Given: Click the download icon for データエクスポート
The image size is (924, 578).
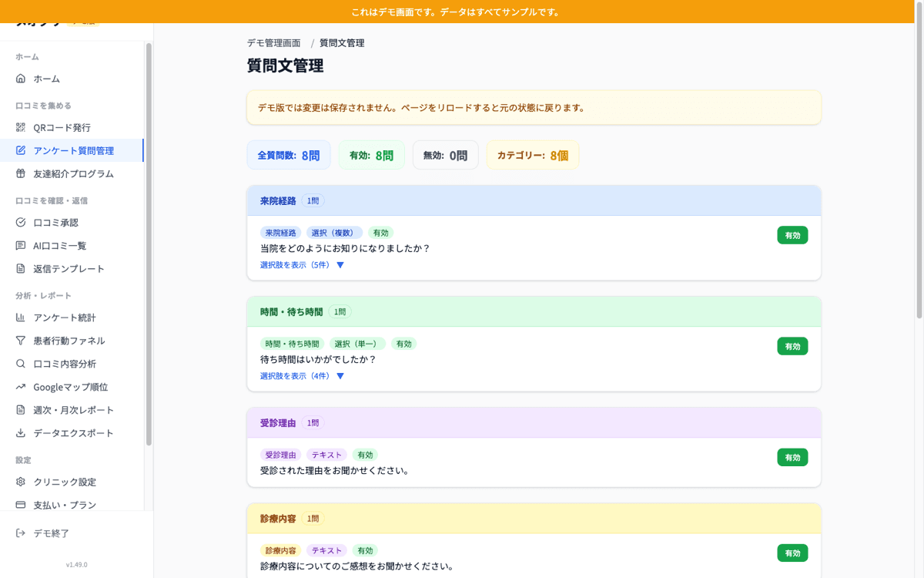Looking at the screenshot, I should pyautogui.click(x=21, y=432).
